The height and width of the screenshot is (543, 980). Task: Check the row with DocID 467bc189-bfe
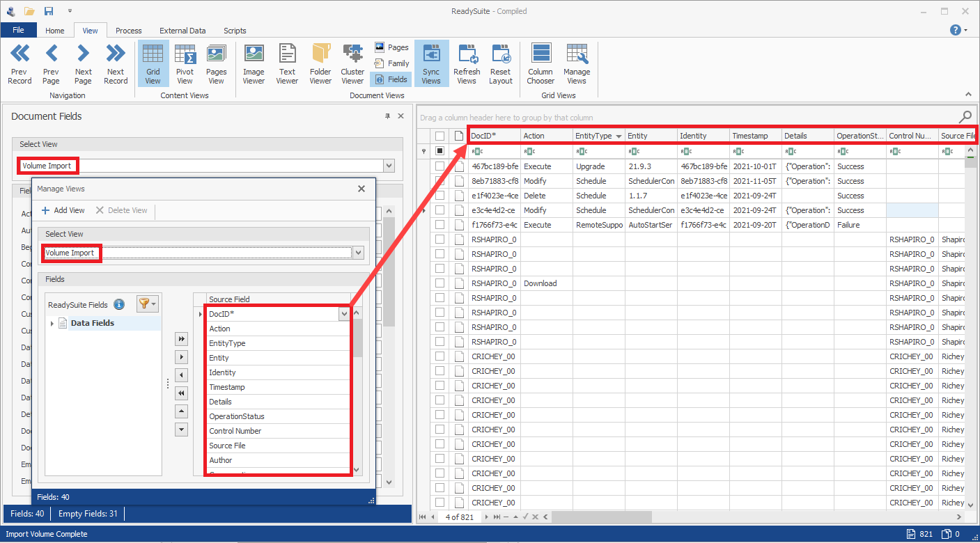tap(440, 166)
